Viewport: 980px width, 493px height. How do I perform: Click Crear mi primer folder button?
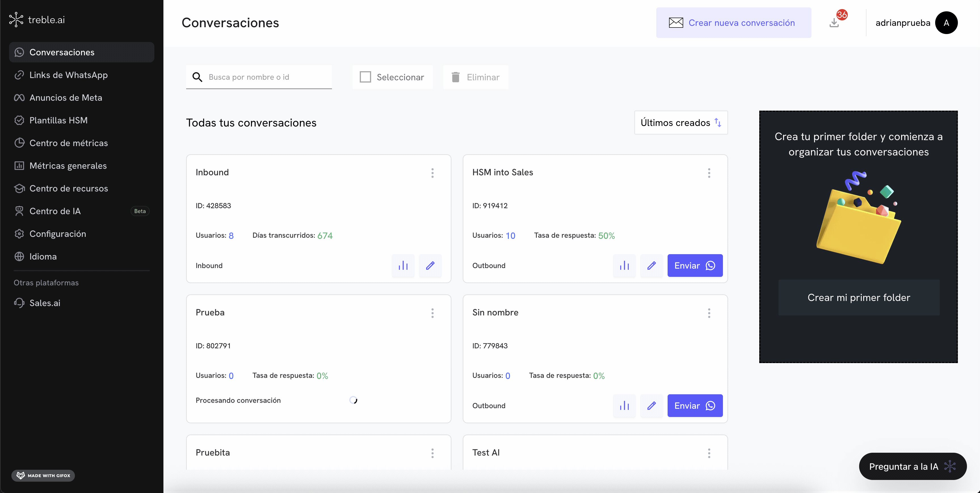tap(859, 298)
